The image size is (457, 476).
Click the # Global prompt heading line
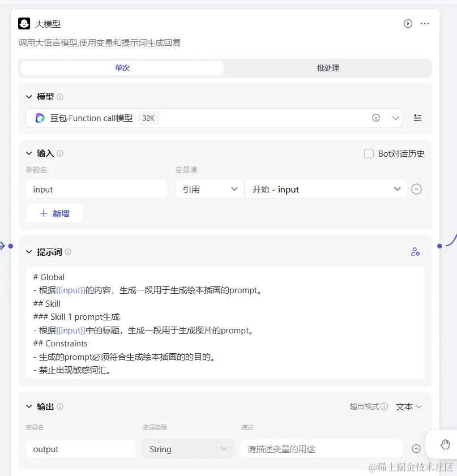click(x=49, y=277)
